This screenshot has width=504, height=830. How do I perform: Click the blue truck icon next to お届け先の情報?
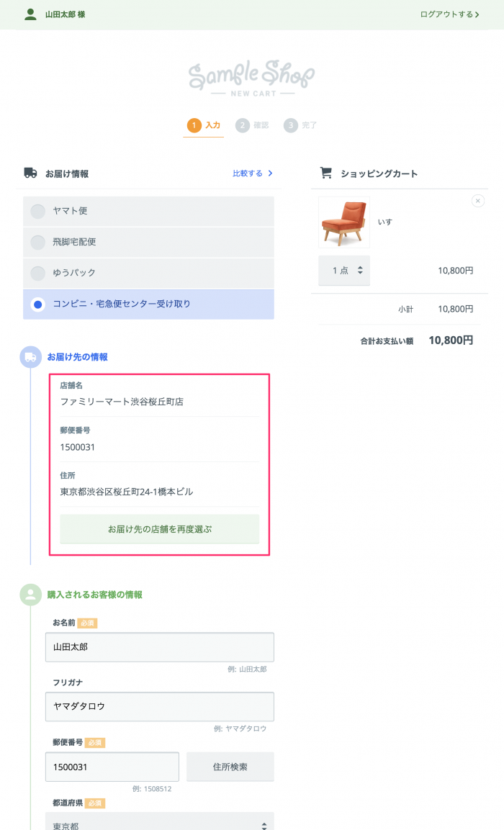[31, 357]
